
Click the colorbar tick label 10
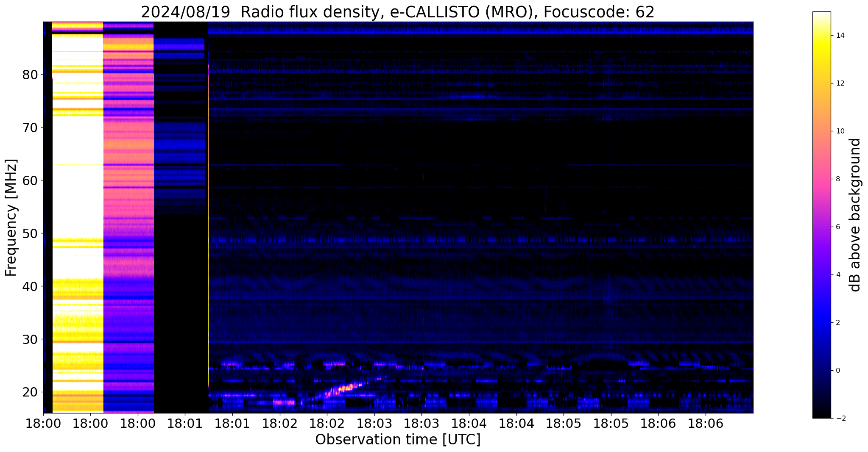840,131
